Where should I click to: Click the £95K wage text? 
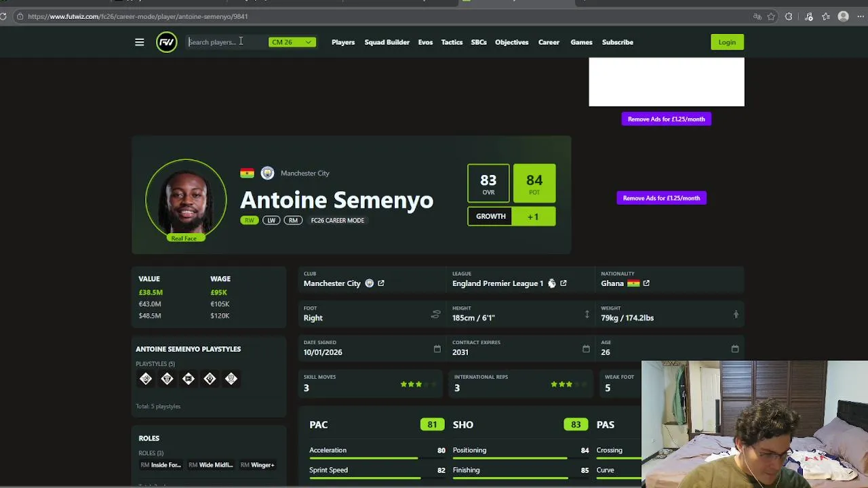(218, 292)
